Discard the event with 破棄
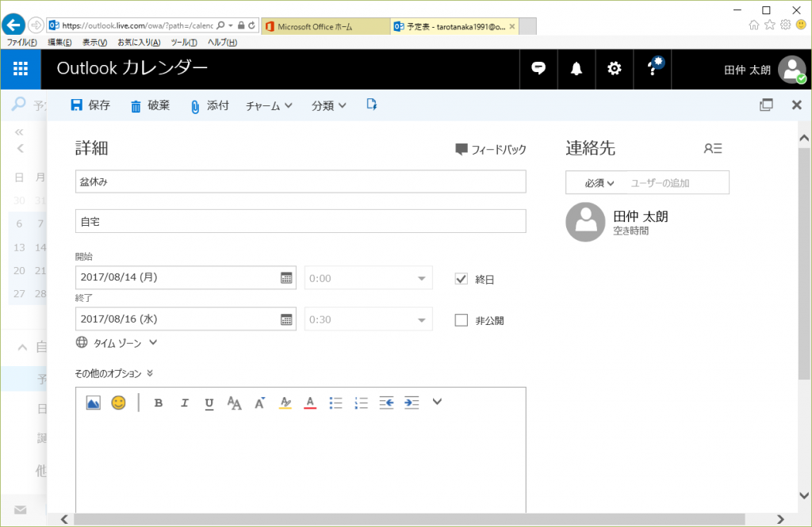812x527 pixels. 150,105
